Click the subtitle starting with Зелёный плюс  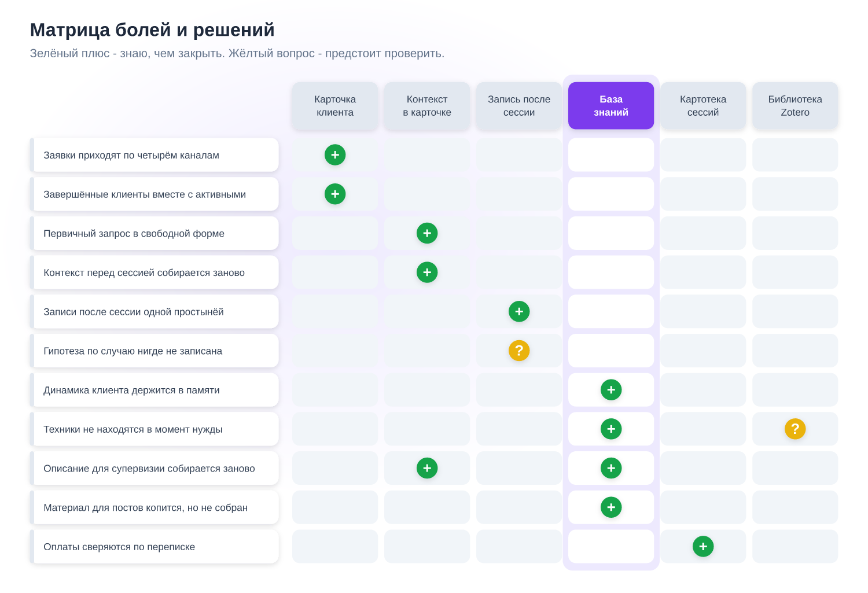tap(237, 53)
